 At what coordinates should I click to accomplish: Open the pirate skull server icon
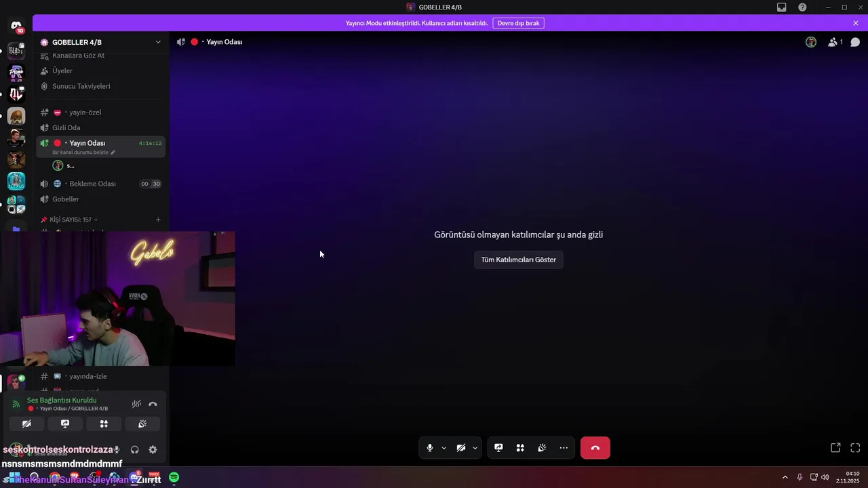click(16, 160)
